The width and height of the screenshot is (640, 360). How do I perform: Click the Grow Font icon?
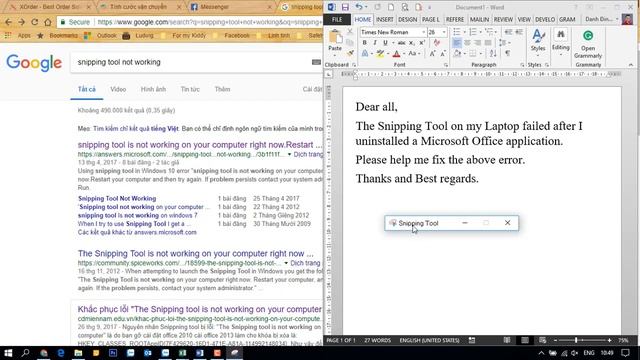click(x=432, y=53)
